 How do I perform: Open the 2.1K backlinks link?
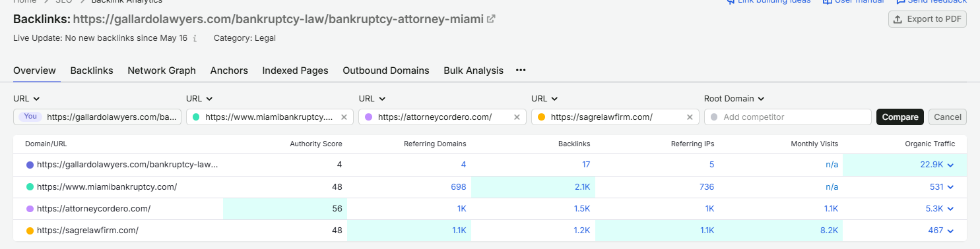[x=582, y=187]
